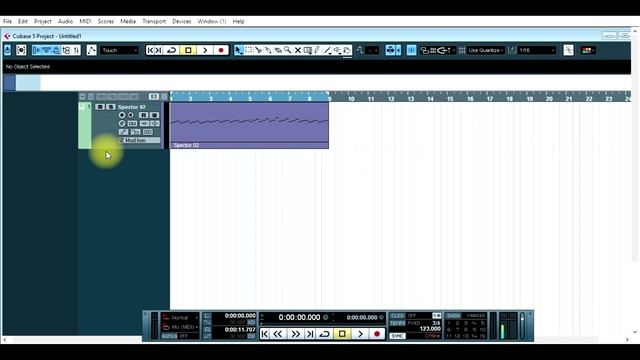Screen dimensions: 640x360
Task: Select the Draw pencil tool
Action: 317,50
